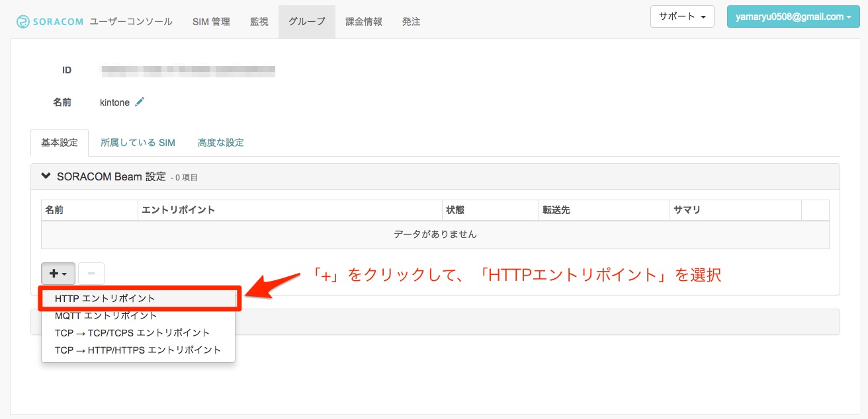This screenshot has width=868, height=419.
Task: Choose MQTT エントリポイント from the menu
Action: click(138, 316)
